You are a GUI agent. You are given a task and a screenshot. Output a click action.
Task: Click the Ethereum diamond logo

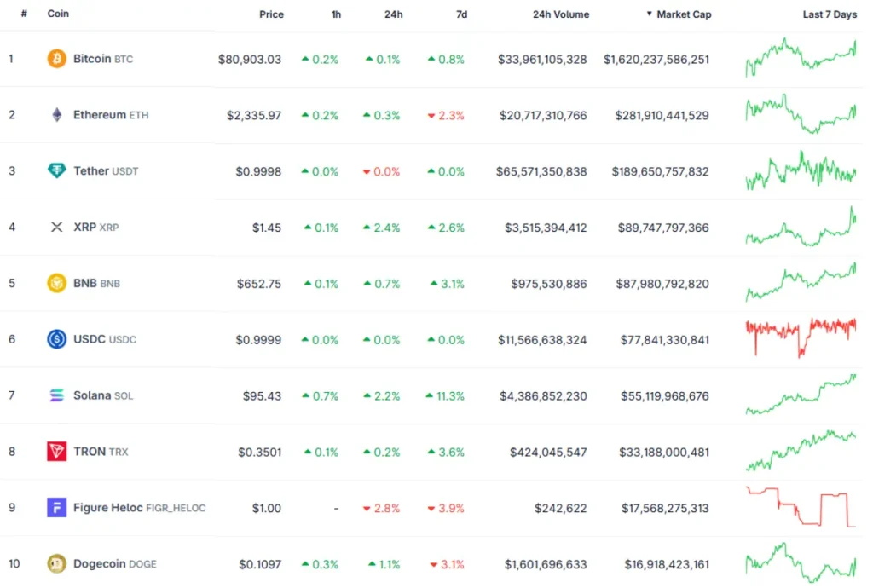click(x=56, y=114)
